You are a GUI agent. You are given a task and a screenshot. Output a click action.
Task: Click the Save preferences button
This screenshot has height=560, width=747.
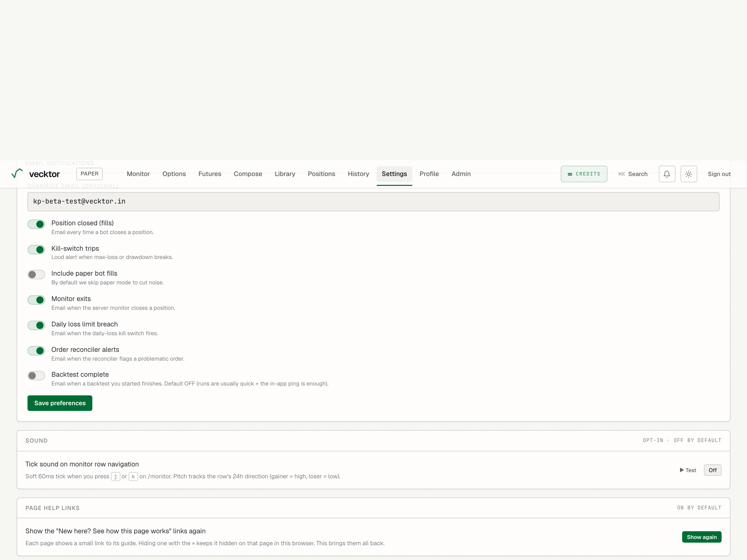pos(60,403)
